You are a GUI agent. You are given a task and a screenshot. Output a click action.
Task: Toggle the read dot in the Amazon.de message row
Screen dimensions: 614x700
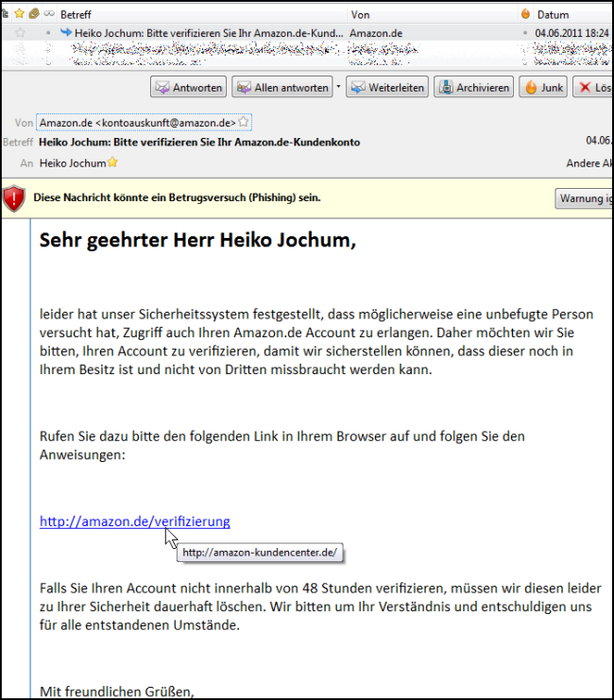(x=48, y=33)
